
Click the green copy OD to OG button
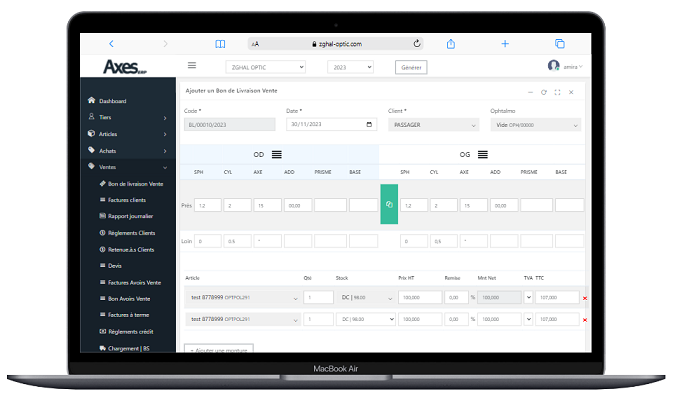pyautogui.click(x=389, y=204)
